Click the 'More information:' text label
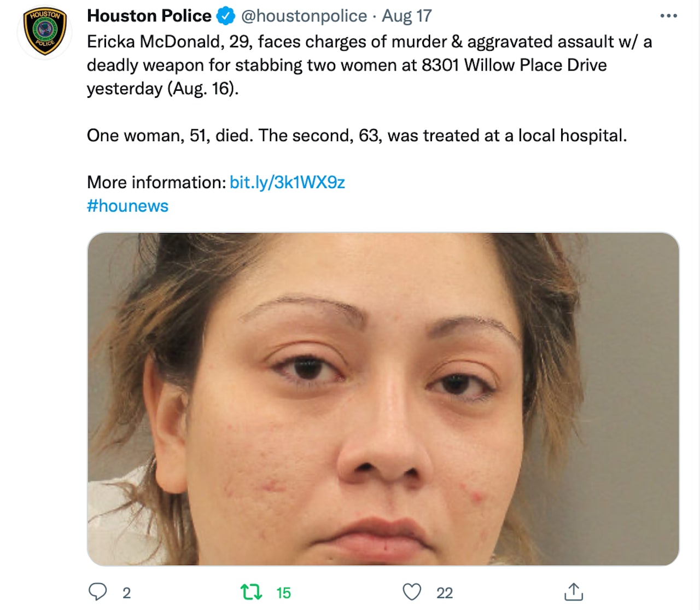Image resolution: width=700 pixels, height=610 pixels. 156,182
